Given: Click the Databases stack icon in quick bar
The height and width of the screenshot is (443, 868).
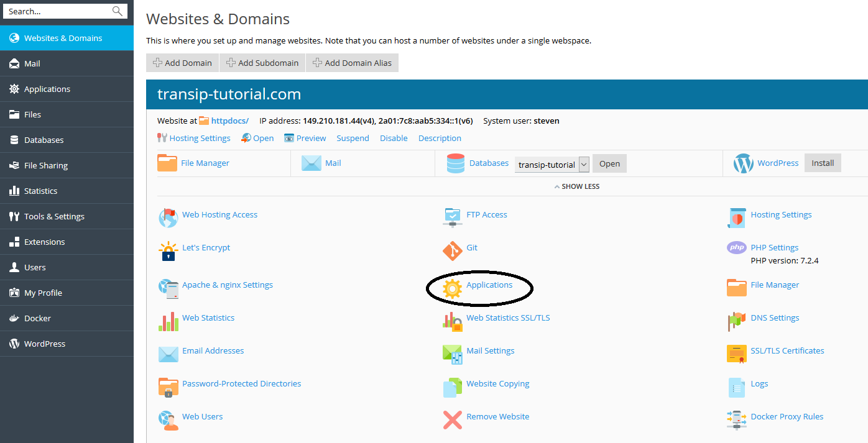Looking at the screenshot, I should coord(456,163).
